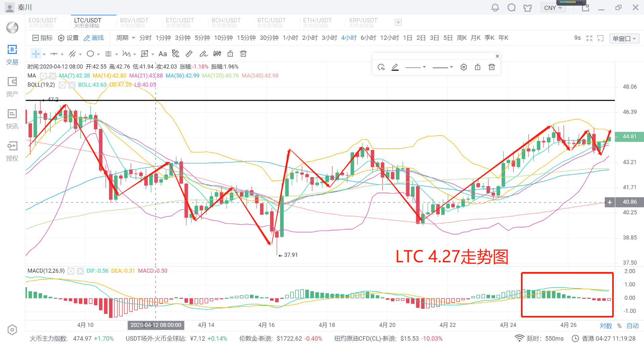
Task: Click the lock drawings icon in drawing toolbar
Action: [x=230, y=54]
